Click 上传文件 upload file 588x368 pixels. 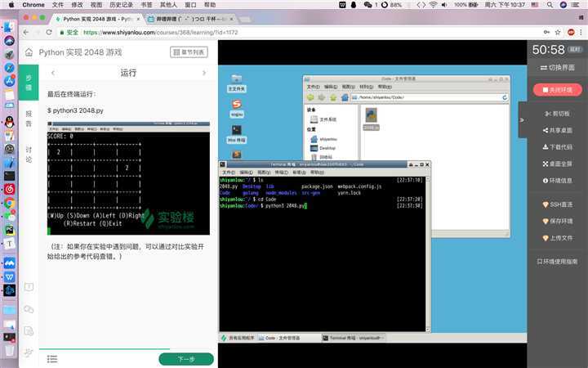557,238
